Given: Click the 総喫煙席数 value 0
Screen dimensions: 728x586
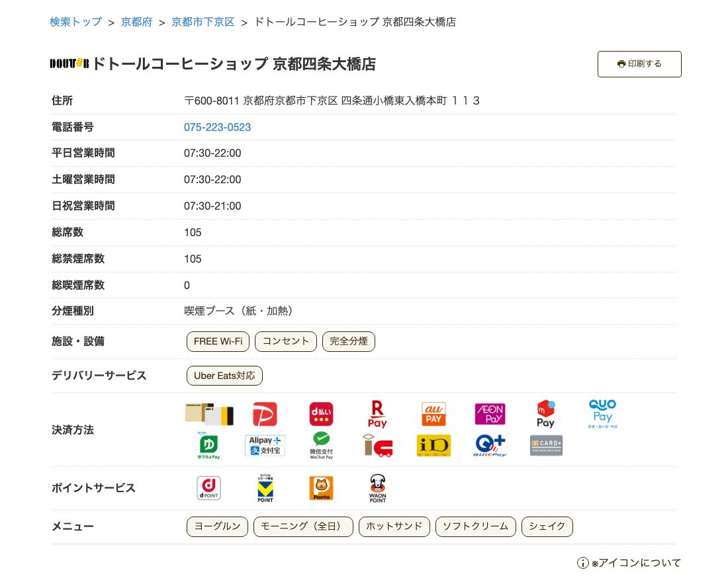Looking at the screenshot, I should (x=187, y=285).
